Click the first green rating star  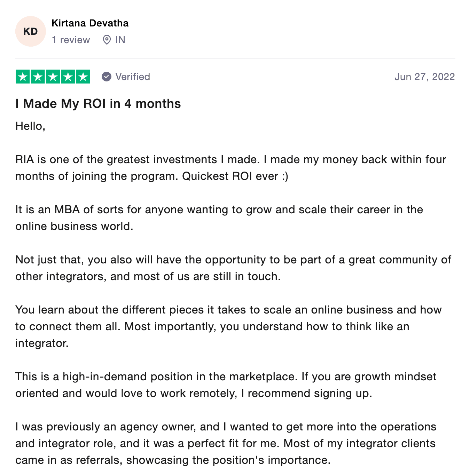23,77
